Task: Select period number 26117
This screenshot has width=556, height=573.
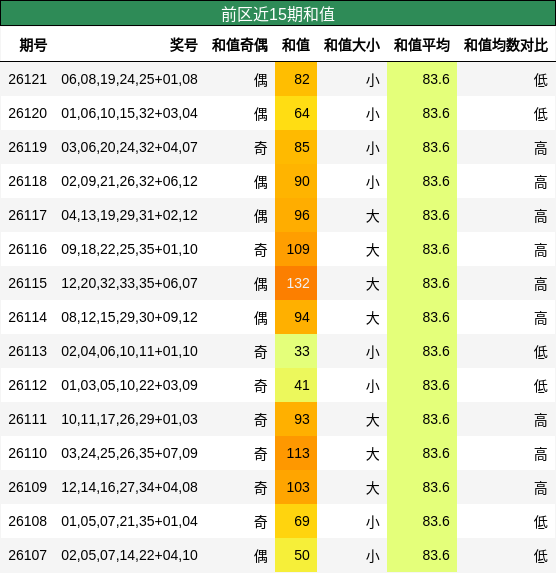Action: click(x=28, y=215)
